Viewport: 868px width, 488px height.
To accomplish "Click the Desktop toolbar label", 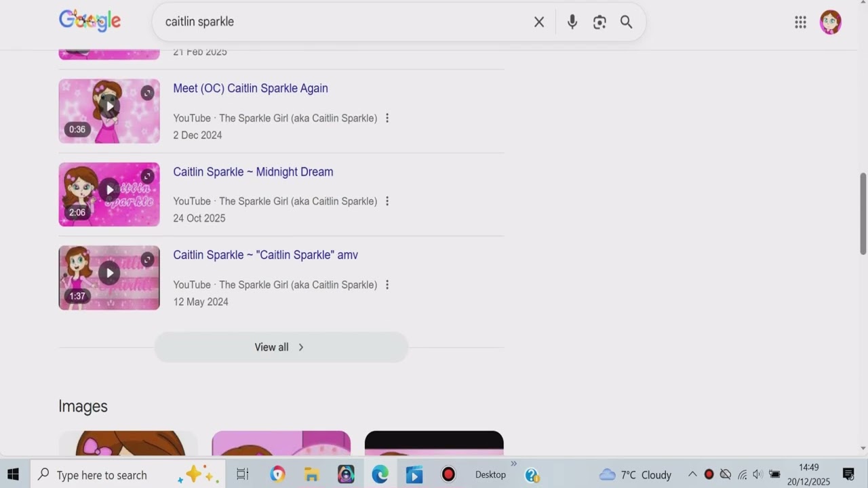I will pos(490,474).
